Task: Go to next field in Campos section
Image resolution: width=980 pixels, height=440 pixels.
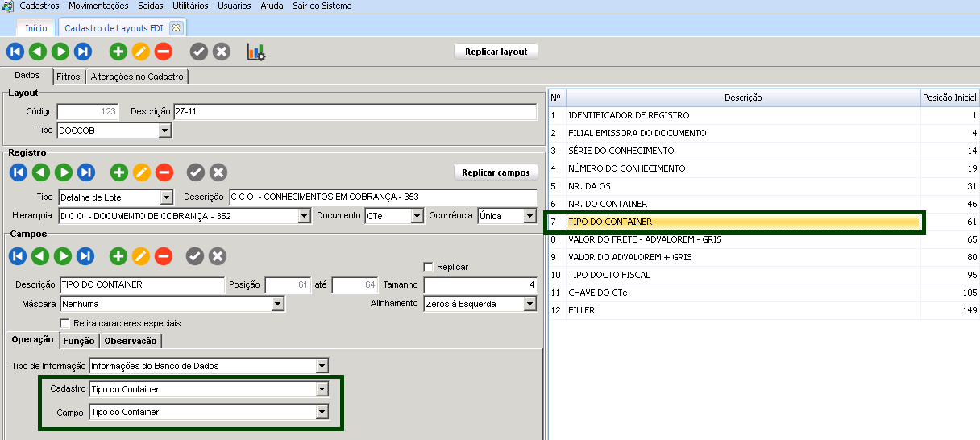Action: (x=63, y=256)
